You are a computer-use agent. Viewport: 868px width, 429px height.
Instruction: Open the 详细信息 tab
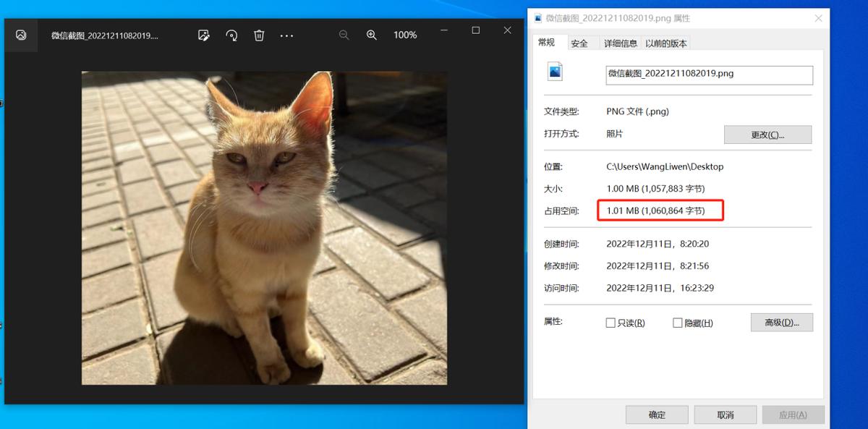[620, 43]
